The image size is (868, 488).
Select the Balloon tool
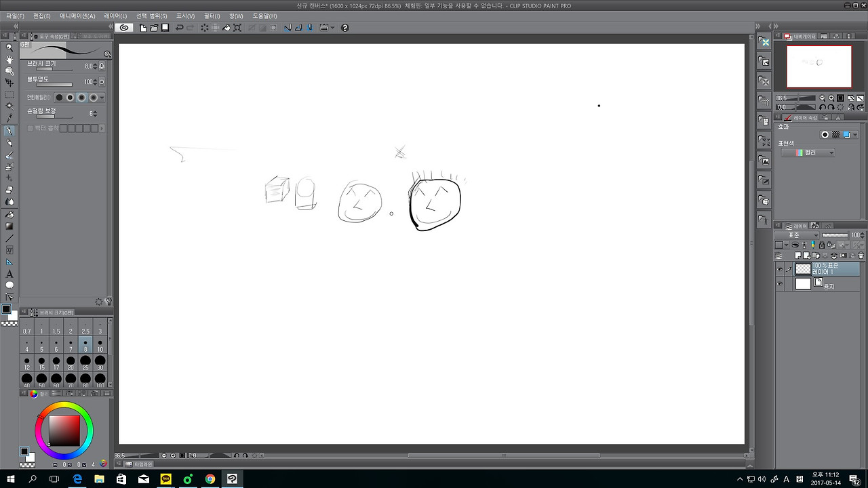(x=9, y=285)
